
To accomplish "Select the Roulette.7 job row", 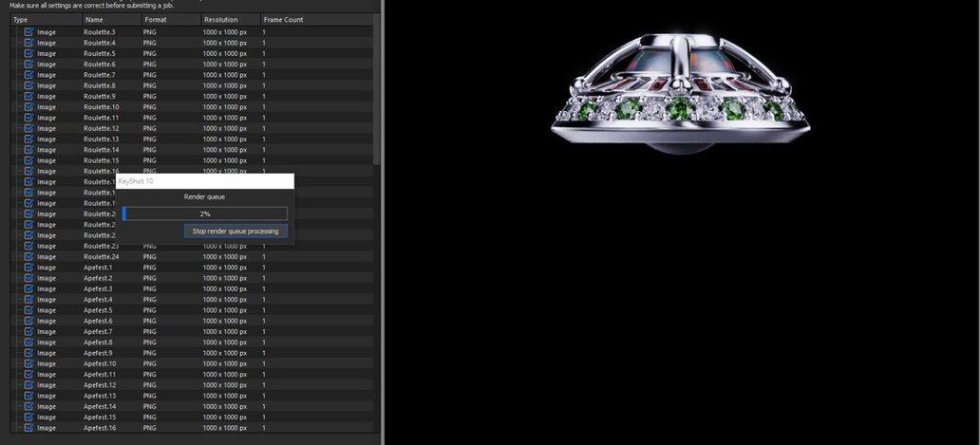I will point(100,74).
